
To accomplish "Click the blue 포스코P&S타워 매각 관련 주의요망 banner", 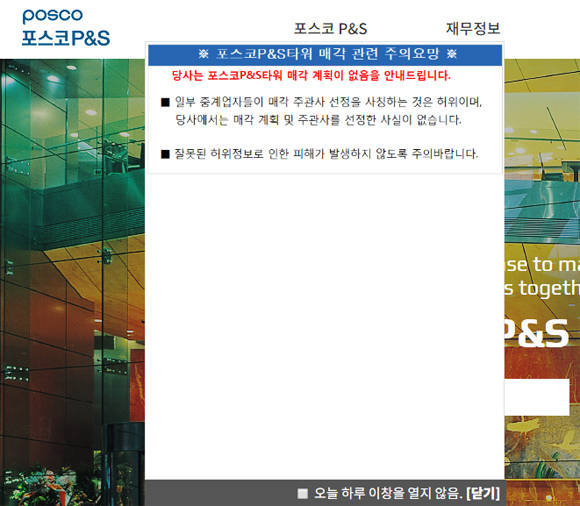I will click(325, 55).
